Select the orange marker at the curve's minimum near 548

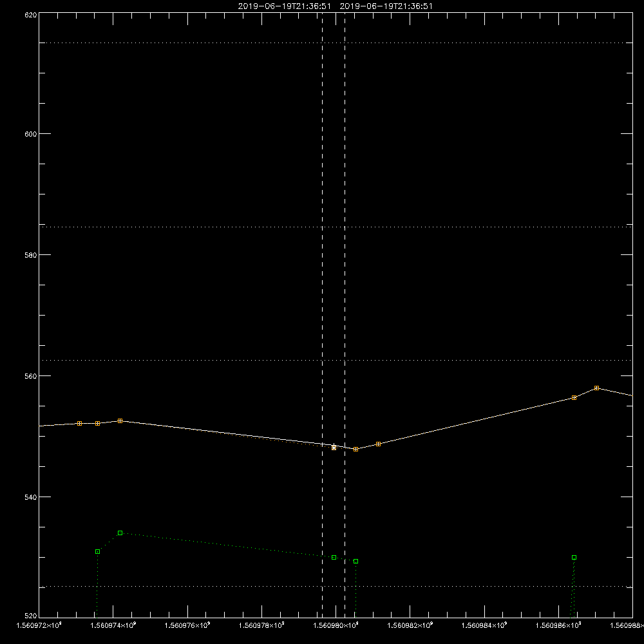(355, 450)
